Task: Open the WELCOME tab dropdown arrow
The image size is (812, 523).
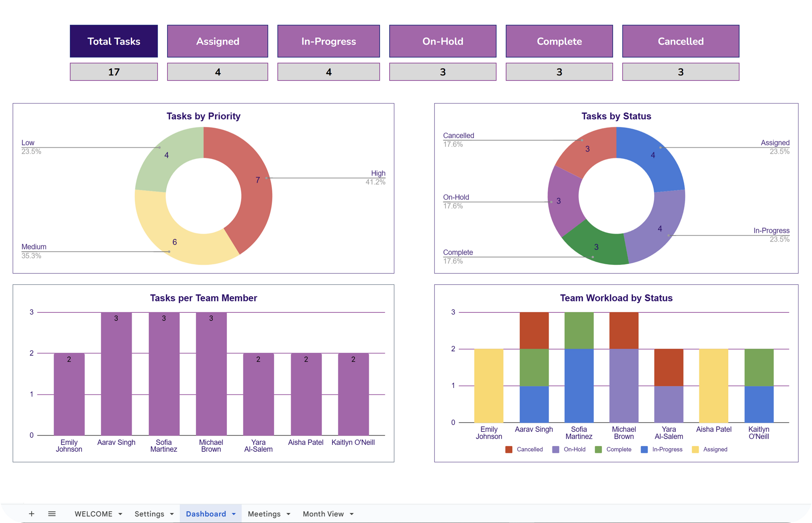Action: pyautogui.click(x=120, y=514)
